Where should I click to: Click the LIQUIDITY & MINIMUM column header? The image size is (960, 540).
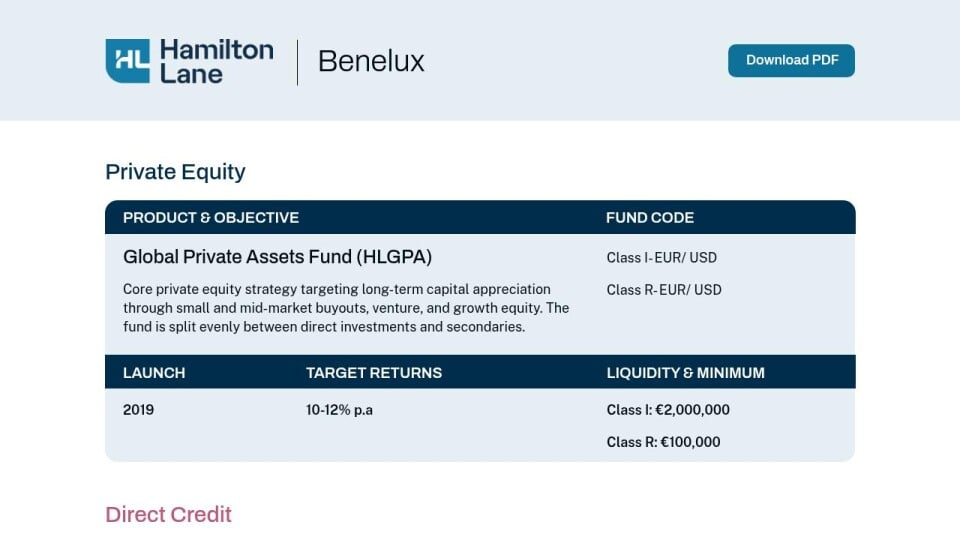pyautogui.click(x=685, y=373)
